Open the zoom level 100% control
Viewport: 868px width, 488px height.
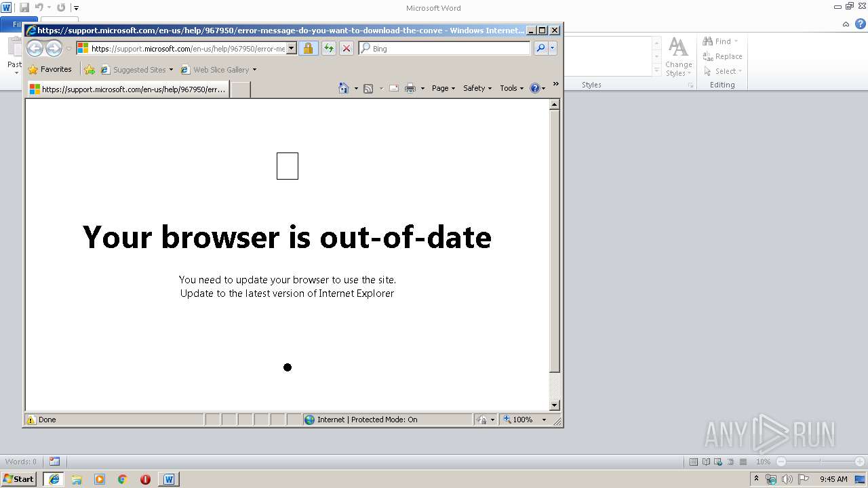[x=518, y=420]
